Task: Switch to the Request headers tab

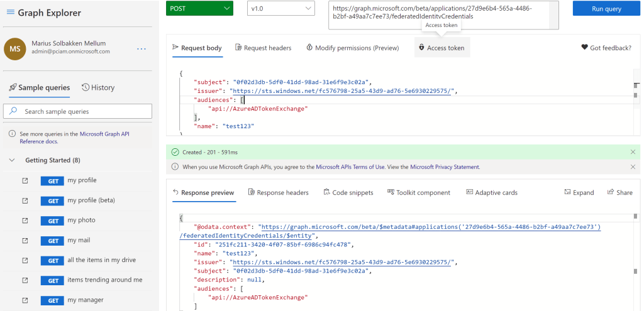Action: 263,48
